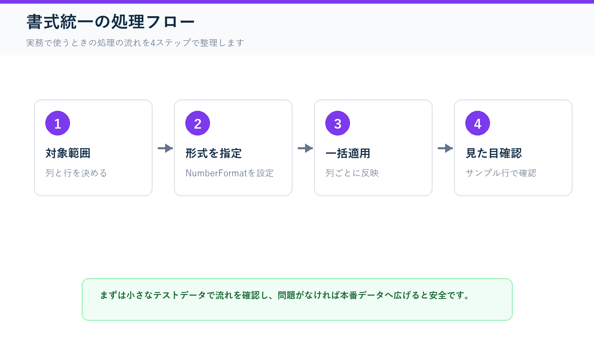Image resolution: width=594 pixels, height=364 pixels.
Task: Click the title 書式統一の処理フロー
Action: point(110,22)
